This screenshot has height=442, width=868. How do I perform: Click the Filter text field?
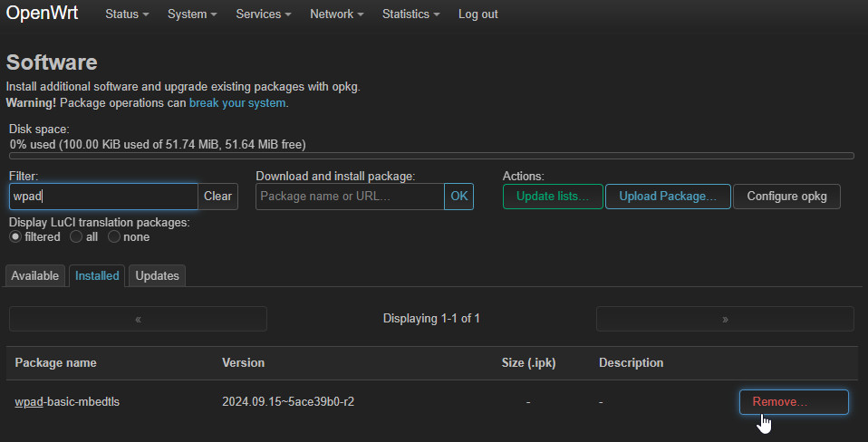click(x=102, y=197)
